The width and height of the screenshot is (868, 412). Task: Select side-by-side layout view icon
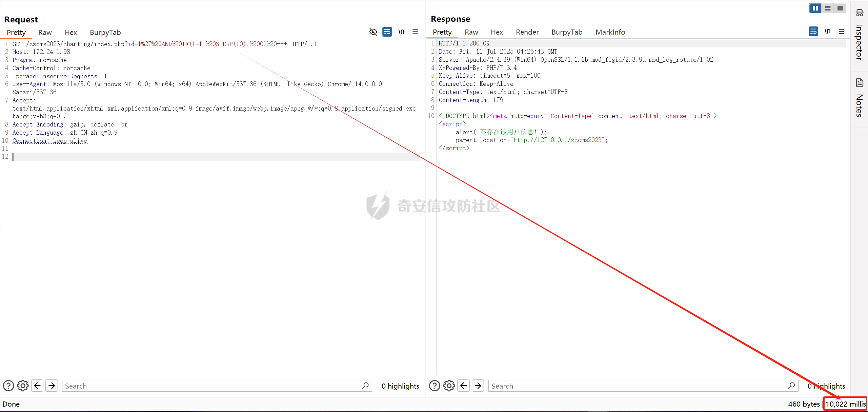pos(815,8)
